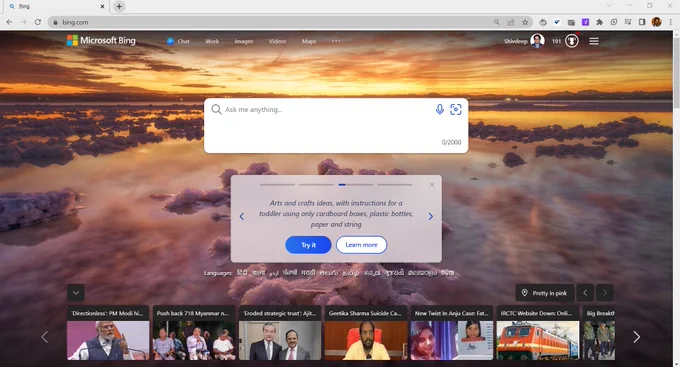The width and height of the screenshot is (680, 367).
Task: Open IRCTC Website Down news card
Action: [x=538, y=333]
